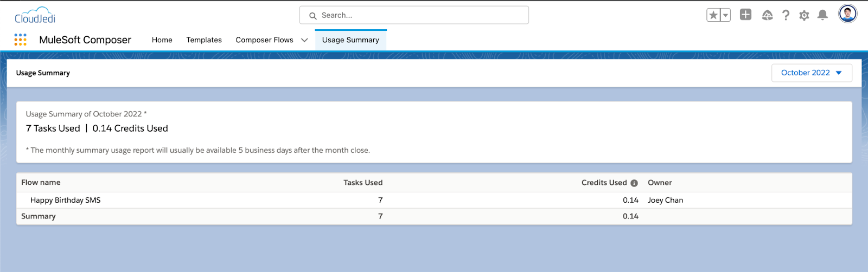Open the Happy Birthday SMS flow
The width and height of the screenshot is (868, 272).
click(66, 200)
